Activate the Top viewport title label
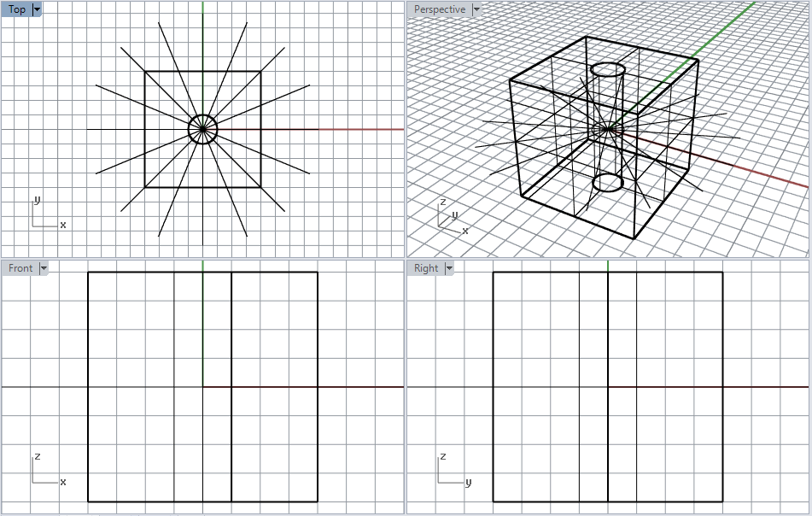The image size is (812, 516). click(x=17, y=9)
